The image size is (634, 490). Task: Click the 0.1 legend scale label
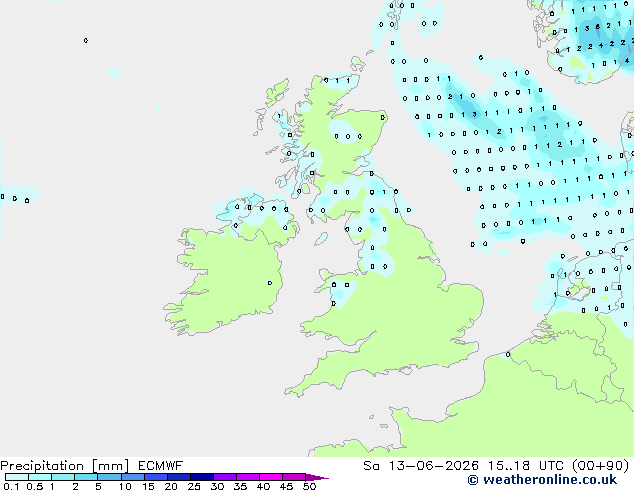pos(10,486)
